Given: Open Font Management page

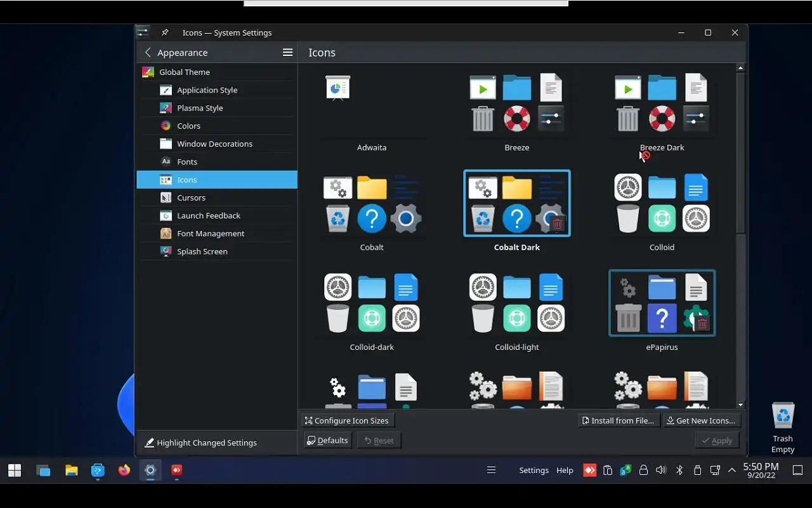Looking at the screenshot, I should tap(217, 234).
